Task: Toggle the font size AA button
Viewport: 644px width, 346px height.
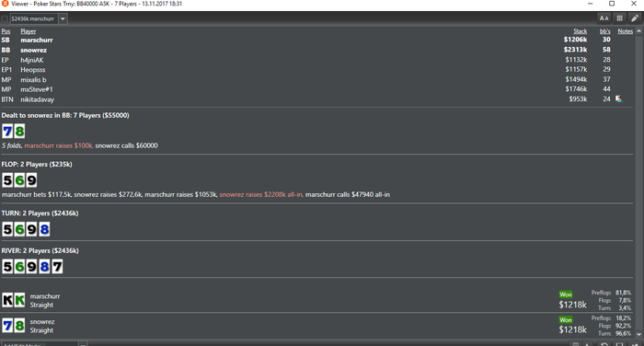Action: point(604,18)
